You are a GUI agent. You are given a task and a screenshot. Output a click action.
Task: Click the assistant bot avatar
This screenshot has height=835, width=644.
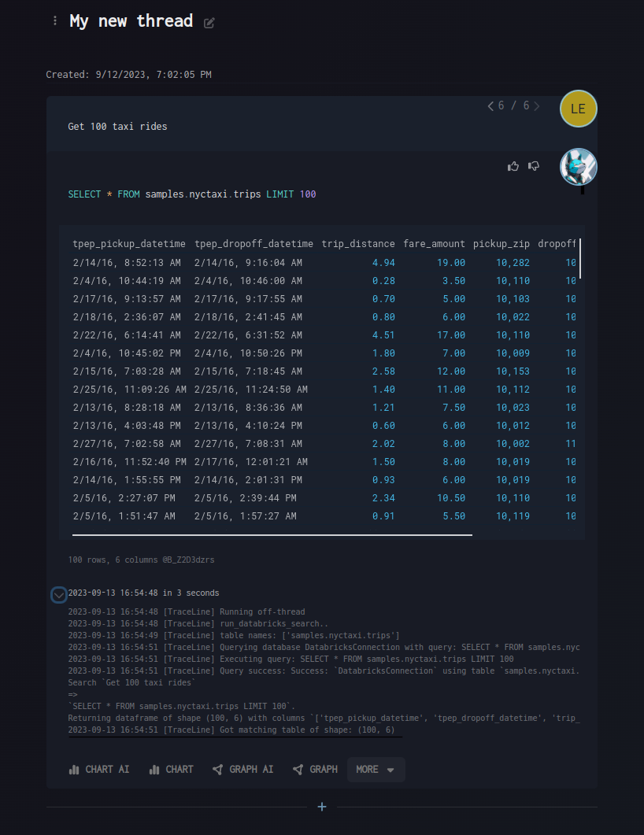click(x=578, y=167)
